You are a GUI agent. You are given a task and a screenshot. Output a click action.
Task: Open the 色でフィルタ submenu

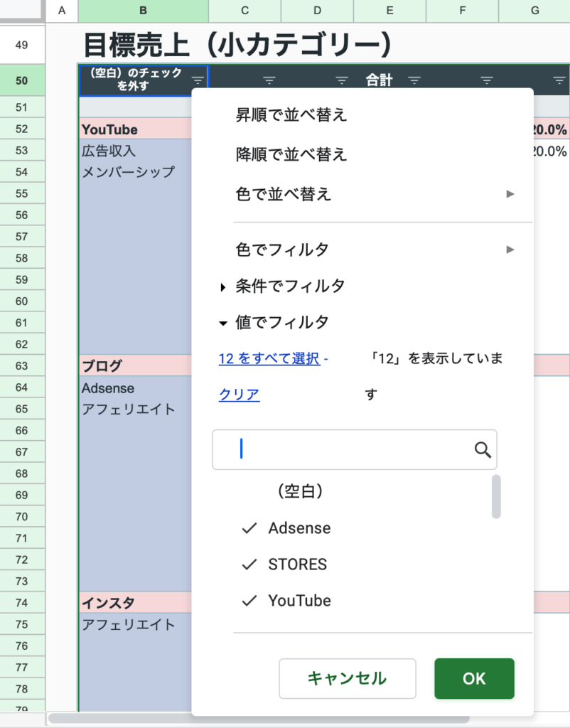375,250
